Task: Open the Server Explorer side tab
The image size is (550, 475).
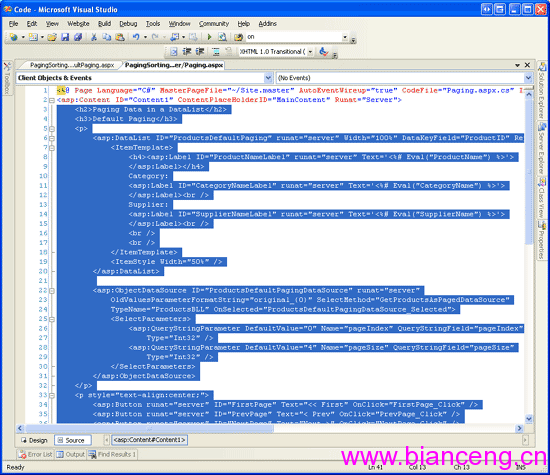Action: point(542,149)
